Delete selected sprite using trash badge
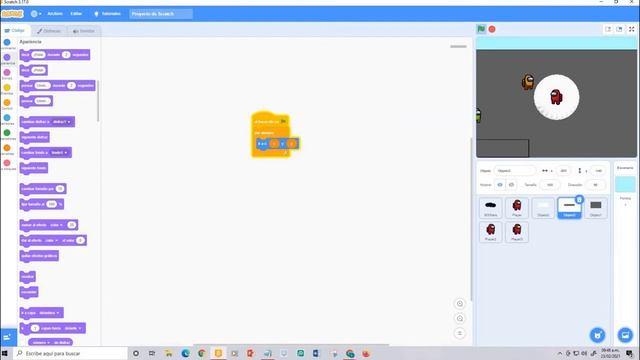Screen dimensions: 640x360 point(579,200)
